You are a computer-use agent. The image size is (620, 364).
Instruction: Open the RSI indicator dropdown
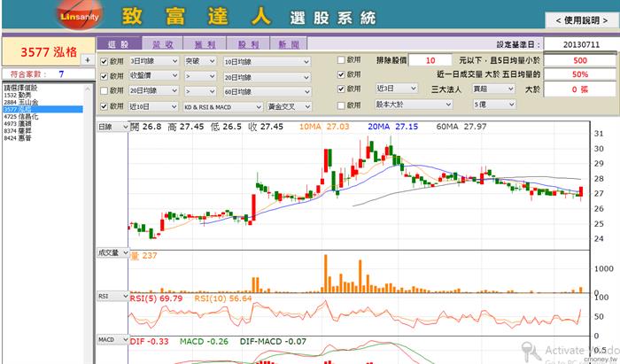coord(113,296)
